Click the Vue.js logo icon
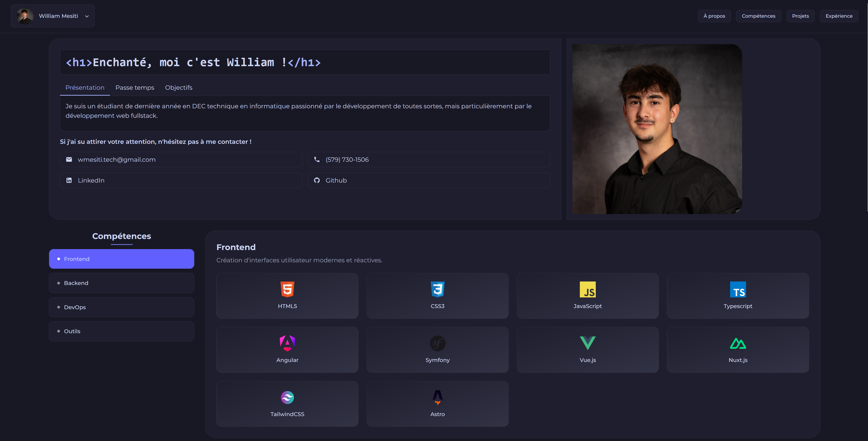 point(587,343)
